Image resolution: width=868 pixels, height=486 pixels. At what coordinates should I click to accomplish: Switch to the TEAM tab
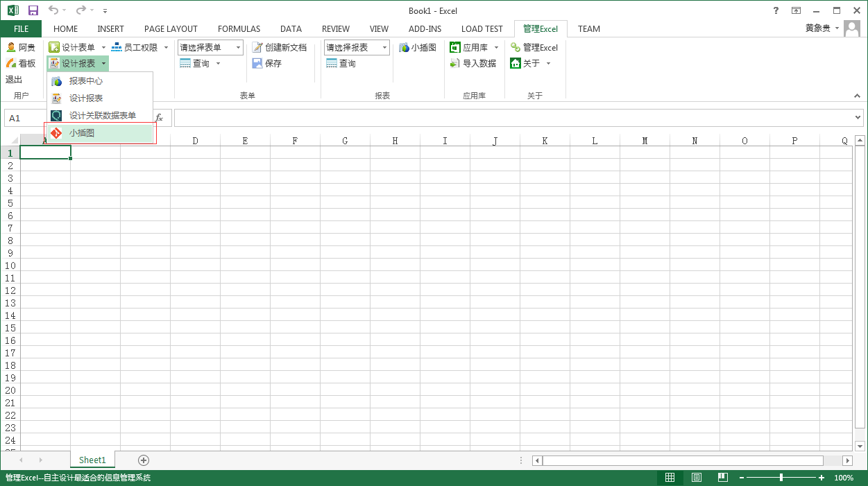click(x=588, y=29)
